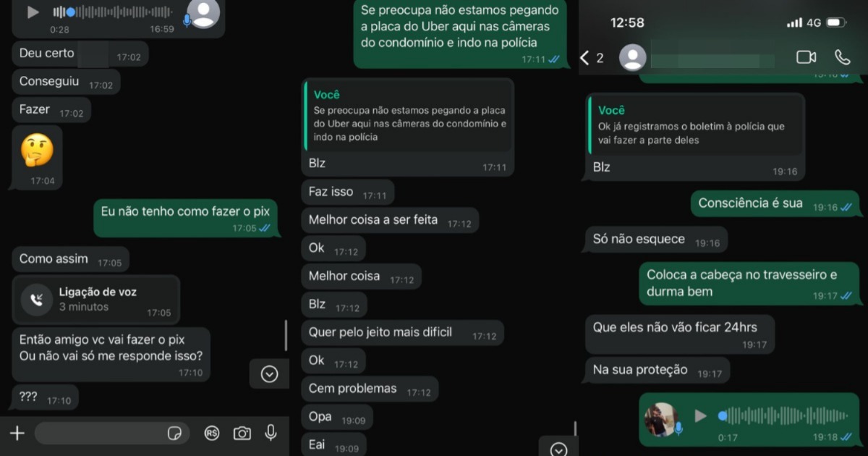Tap the plus attachment icon
This screenshot has height=456, width=868.
pos(17,433)
